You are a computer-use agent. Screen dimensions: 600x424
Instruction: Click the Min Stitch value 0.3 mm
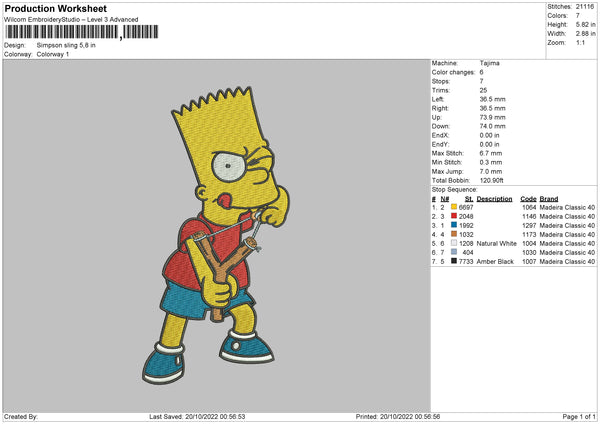pyautogui.click(x=491, y=162)
